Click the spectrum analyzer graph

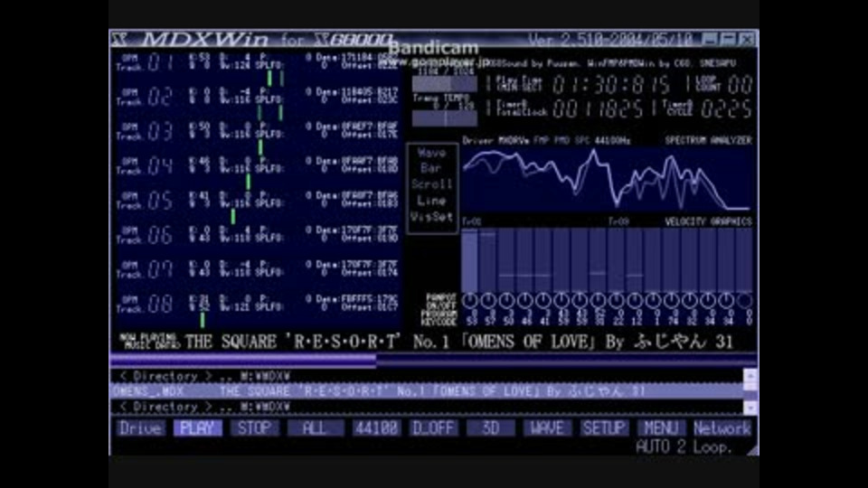pyautogui.click(x=609, y=179)
